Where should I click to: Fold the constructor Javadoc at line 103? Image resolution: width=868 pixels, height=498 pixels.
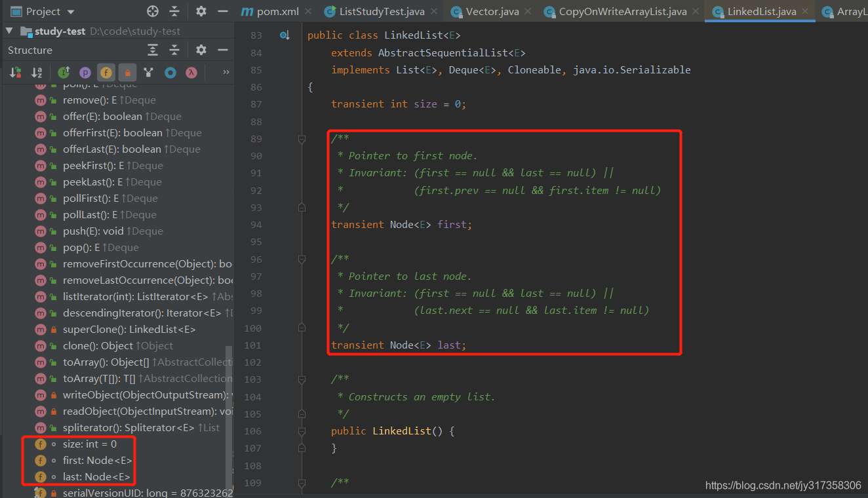(x=302, y=379)
